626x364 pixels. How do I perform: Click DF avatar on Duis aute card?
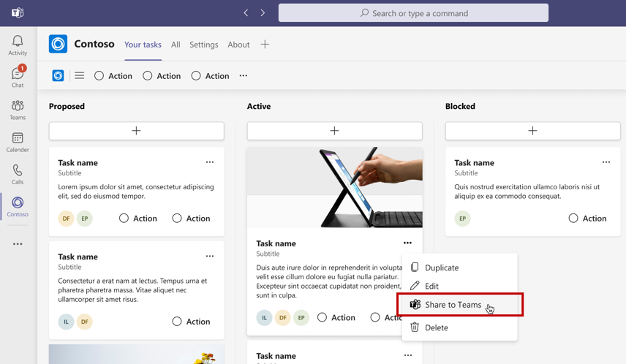[x=283, y=318]
